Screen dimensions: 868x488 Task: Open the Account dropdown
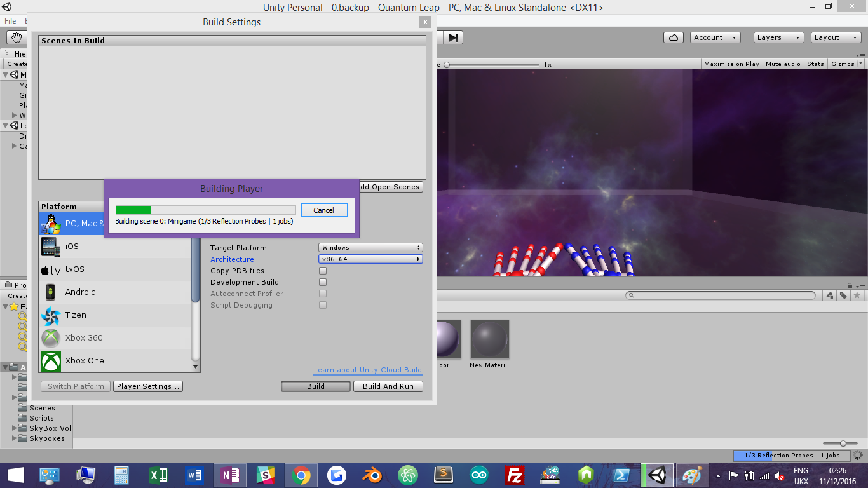coord(715,37)
